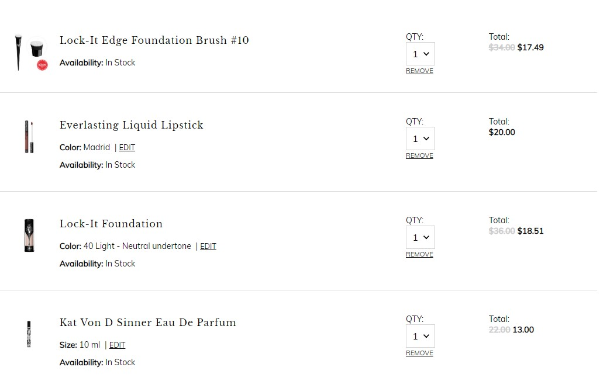
Task: Open the Everlasting Liquid Lipstick product image
Action: coord(29,137)
